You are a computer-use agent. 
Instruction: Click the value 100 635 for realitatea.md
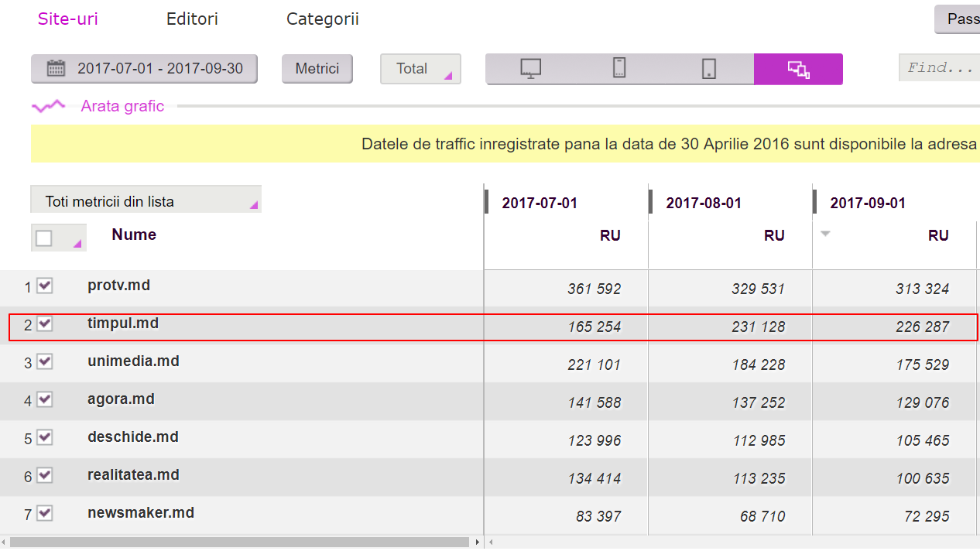point(923,479)
